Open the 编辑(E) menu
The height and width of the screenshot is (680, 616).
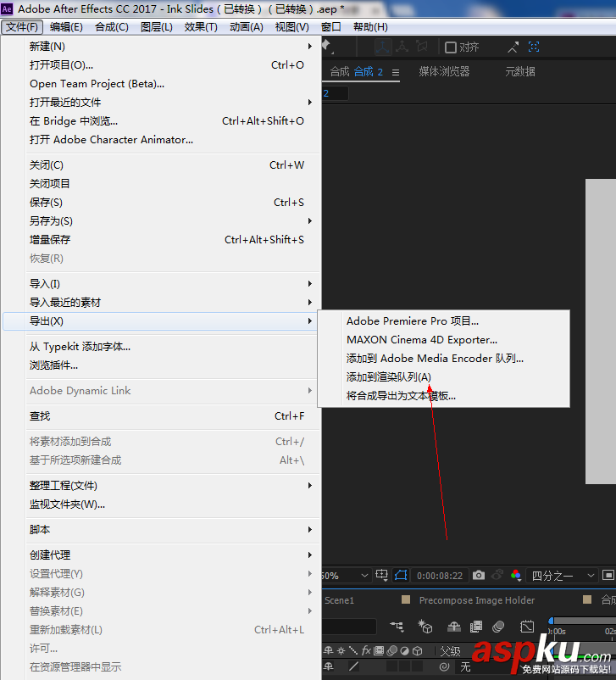(66, 27)
